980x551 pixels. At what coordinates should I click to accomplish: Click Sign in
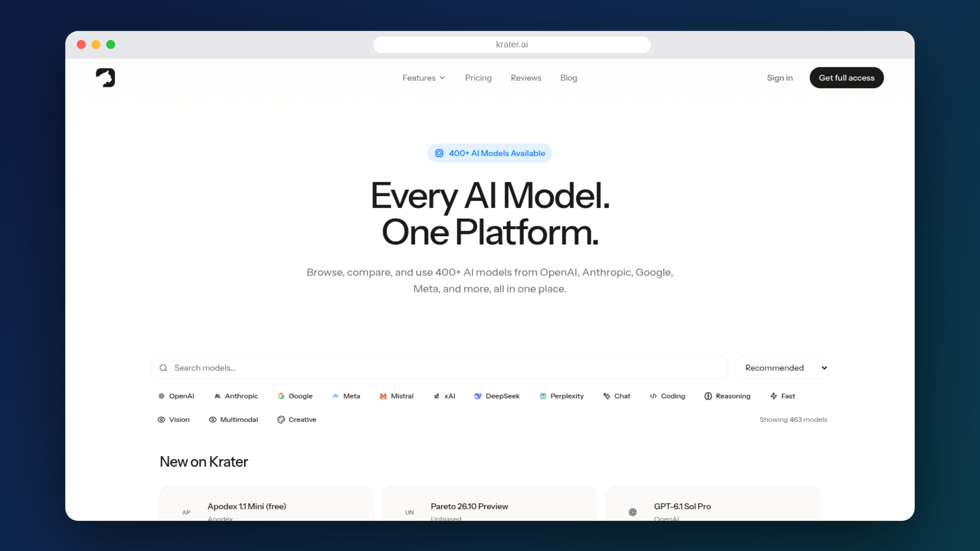780,78
